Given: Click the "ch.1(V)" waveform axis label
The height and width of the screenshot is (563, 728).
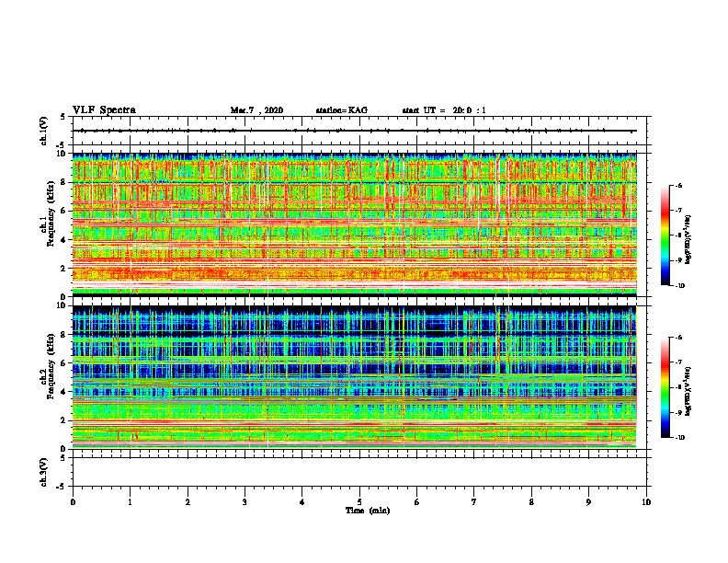Looking at the screenshot, I should [44, 131].
